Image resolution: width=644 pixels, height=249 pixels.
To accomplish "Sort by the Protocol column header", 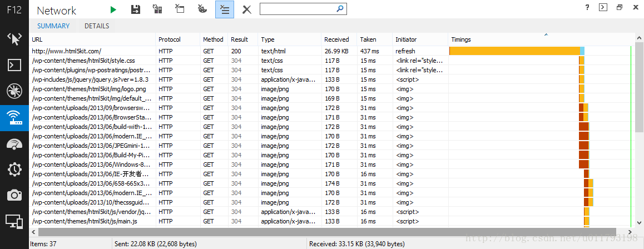I will [x=178, y=40].
